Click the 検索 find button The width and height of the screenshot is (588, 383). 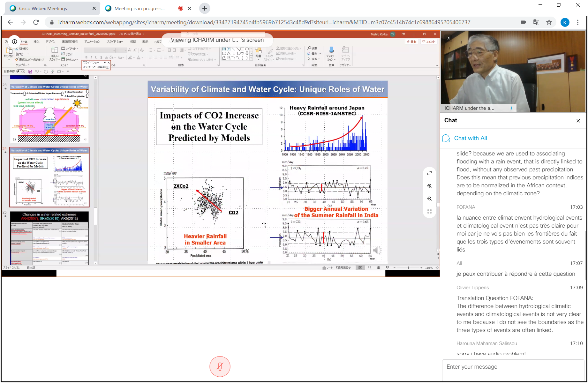pyautogui.click(x=312, y=49)
